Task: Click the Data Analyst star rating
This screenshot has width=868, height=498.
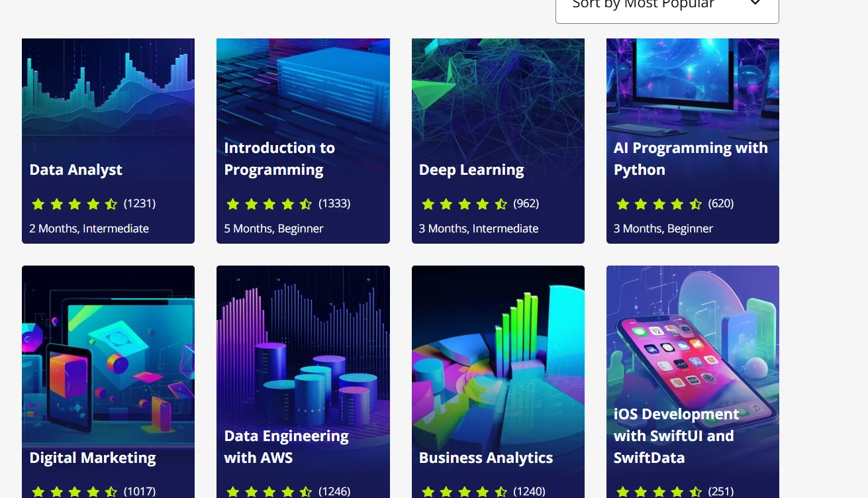Action: [x=74, y=204]
